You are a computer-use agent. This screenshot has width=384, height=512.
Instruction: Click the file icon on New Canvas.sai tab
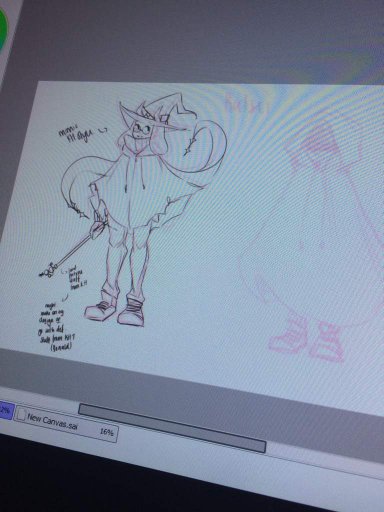(21, 414)
